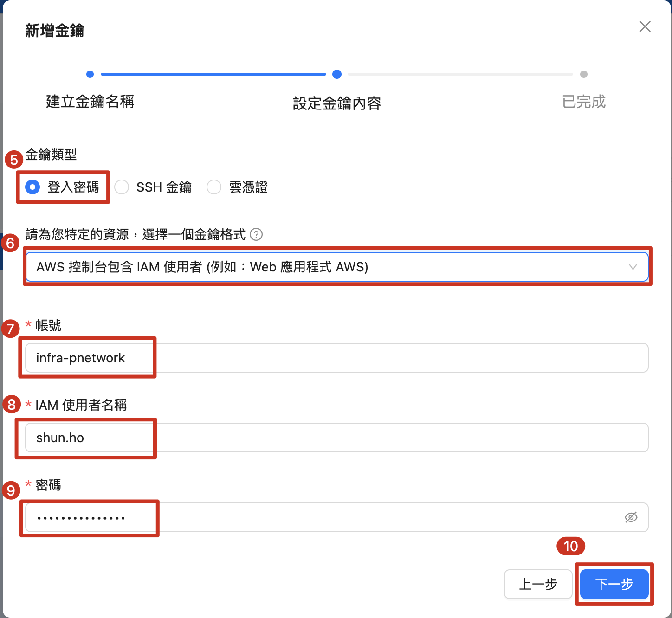Toggle password visibility eye icon
The width and height of the screenshot is (672, 618).
click(631, 517)
